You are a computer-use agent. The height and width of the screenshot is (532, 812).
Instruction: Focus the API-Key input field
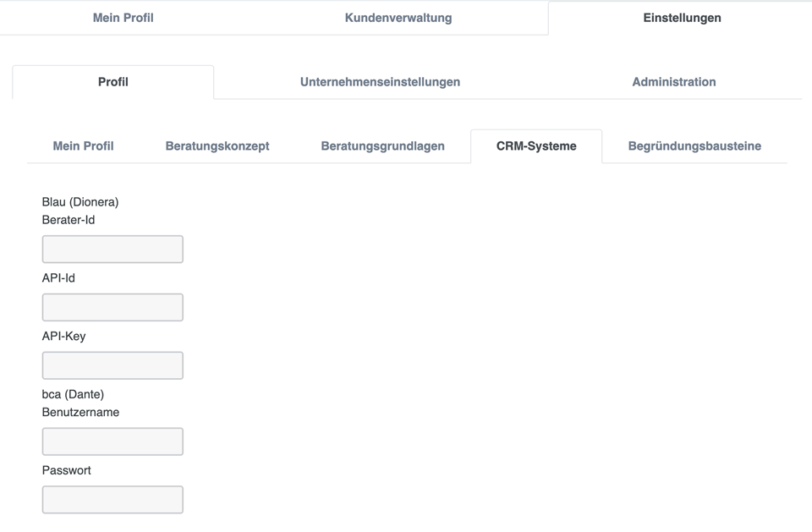(x=112, y=365)
